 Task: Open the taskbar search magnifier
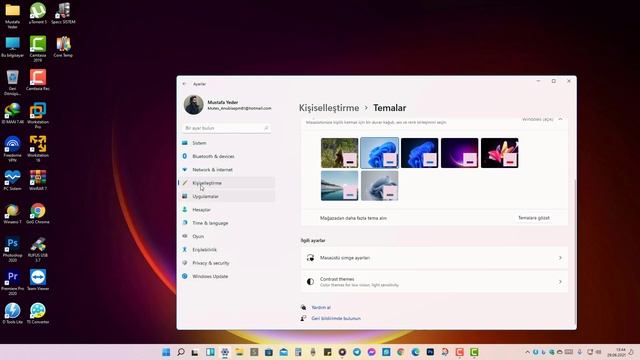(x=180, y=352)
